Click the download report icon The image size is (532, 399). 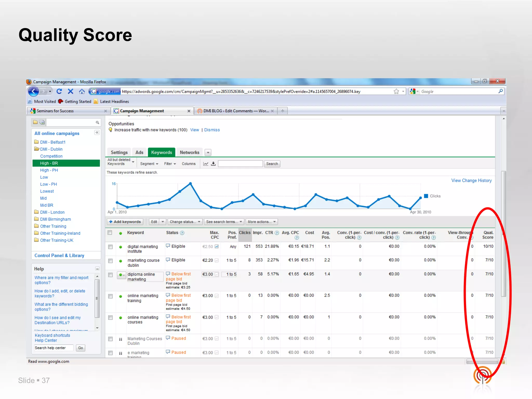tap(213, 164)
